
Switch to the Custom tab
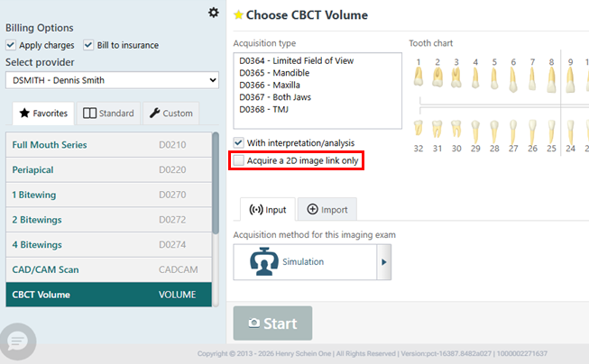click(170, 114)
